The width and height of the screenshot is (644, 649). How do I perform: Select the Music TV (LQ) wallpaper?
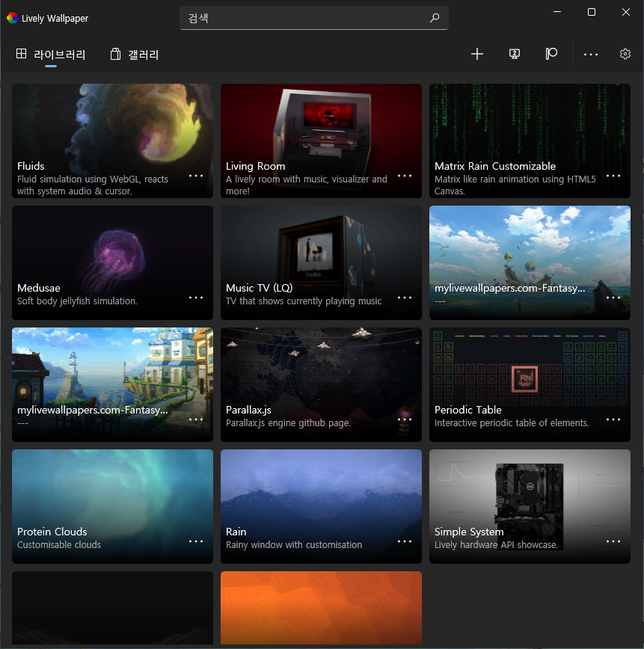coord(322,263)
